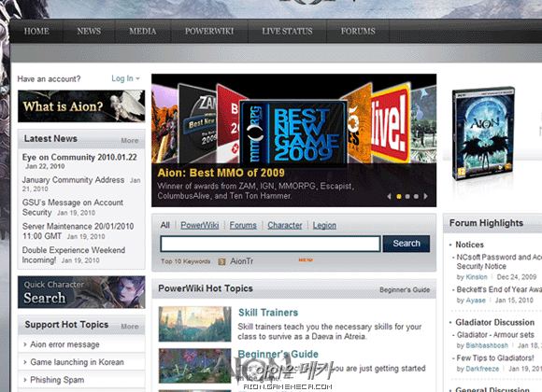Click the Search button

[406, 244]
